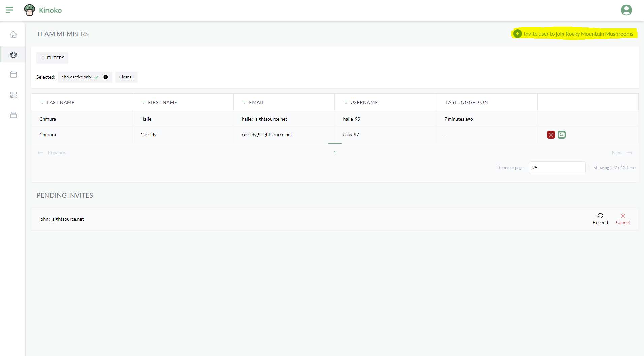
Task: Remove Cassidy with red X icon
Action: [551, 135]
